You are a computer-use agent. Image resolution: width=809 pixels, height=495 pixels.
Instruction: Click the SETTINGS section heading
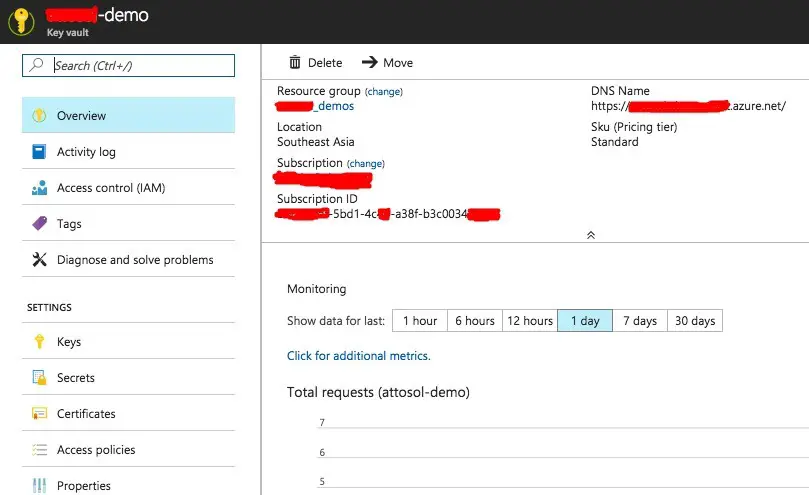click(50, 307)
